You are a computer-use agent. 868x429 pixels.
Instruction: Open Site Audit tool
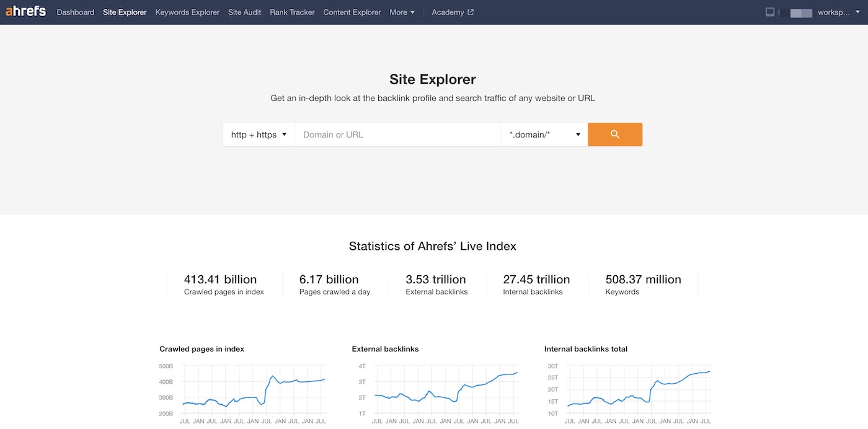(245, 12)
